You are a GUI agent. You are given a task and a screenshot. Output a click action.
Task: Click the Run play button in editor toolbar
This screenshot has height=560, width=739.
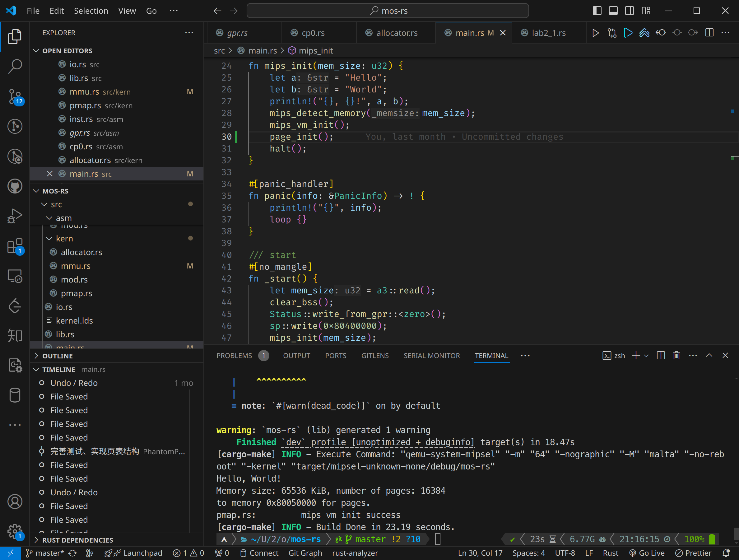coord(595,33)
